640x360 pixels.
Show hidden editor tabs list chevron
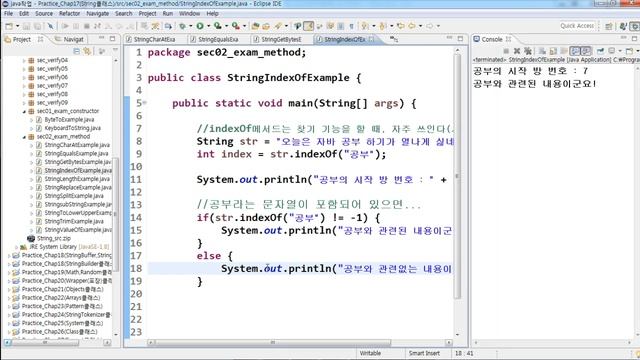click(393, 39)
